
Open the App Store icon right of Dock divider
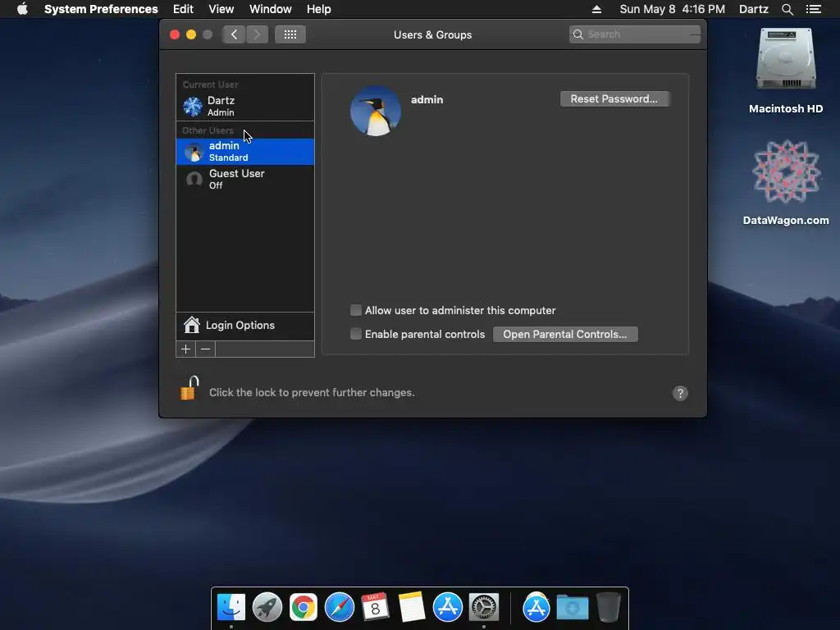pos(536,607)
